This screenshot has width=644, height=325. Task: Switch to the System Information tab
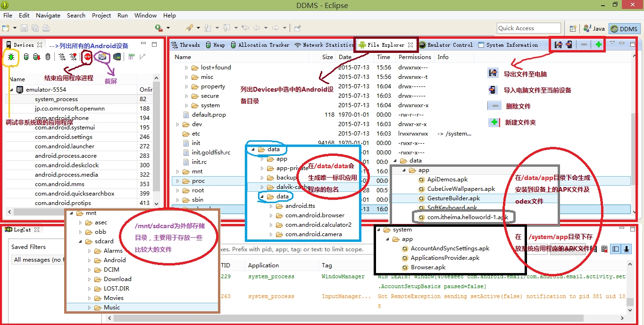click(x=508, y=45)
